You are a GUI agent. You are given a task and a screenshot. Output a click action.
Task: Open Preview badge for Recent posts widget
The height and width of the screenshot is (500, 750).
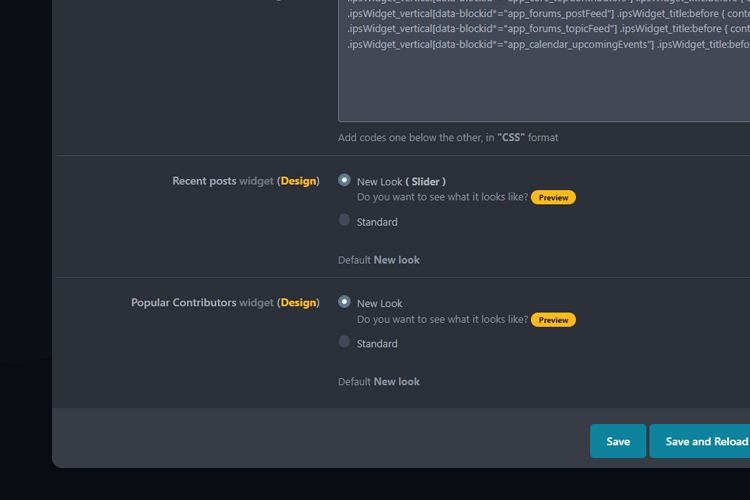point(553,197)
